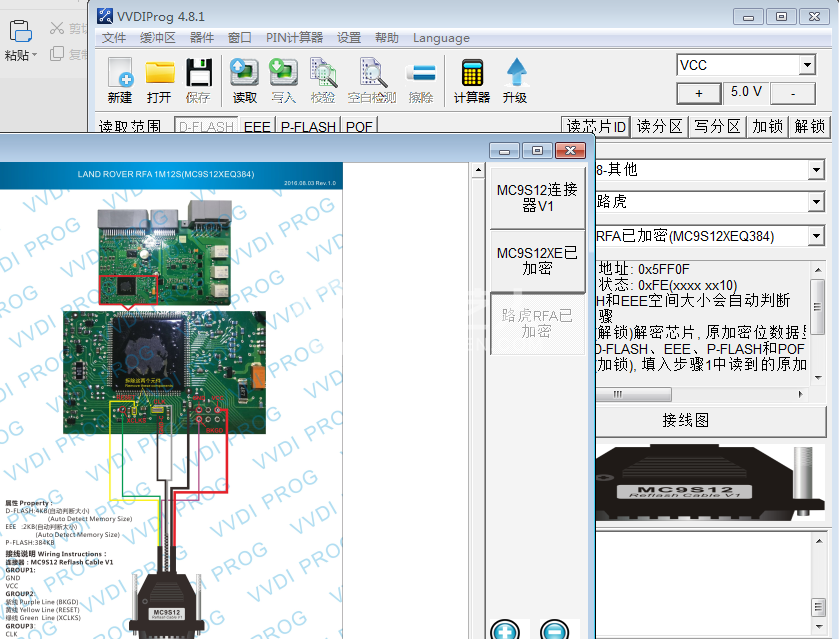Viewport: 839px width, 639px height.
Task: Select the EEE read range option
Action: coord(257,126)
